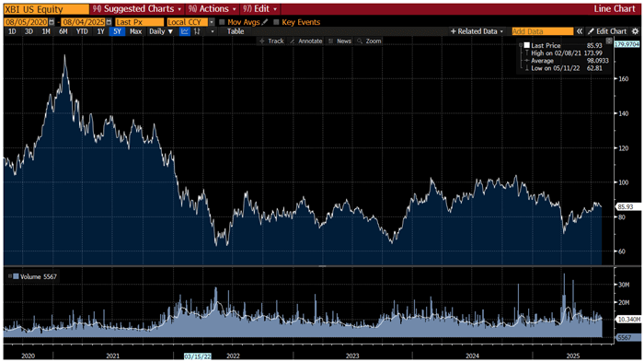Show News on the chart
Viewport: 644px width, 362px height.
pos(339,41)
